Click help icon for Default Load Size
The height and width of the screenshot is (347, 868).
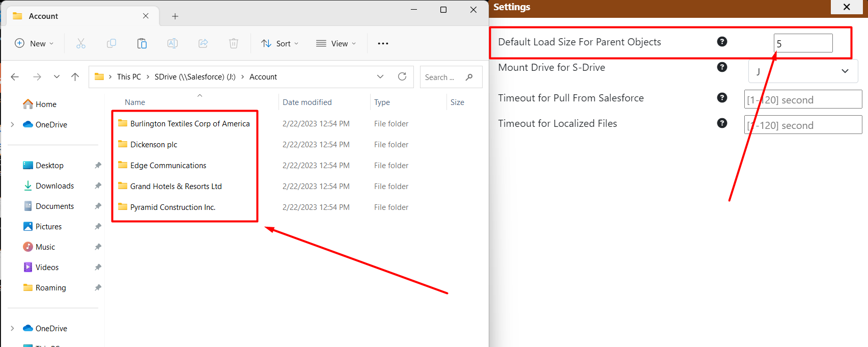(x=722, y=42)
